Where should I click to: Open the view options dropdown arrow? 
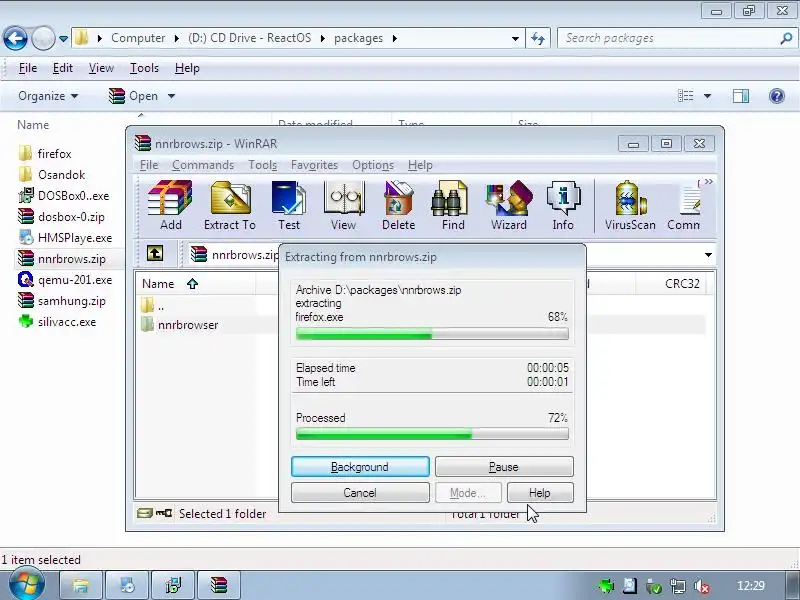(x=707, y=96)
